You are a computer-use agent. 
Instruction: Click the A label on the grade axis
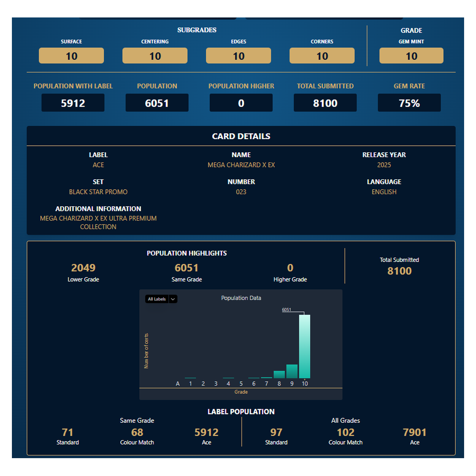178,384
